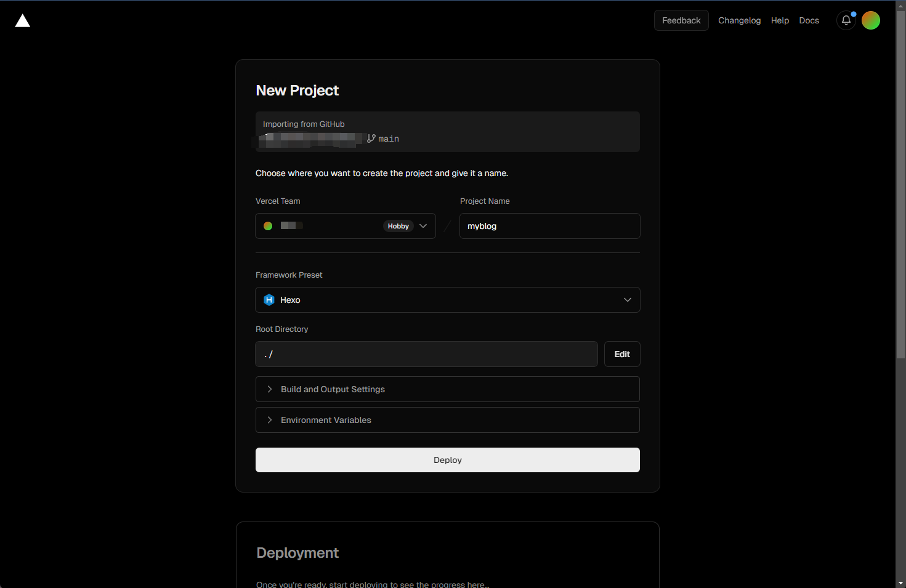
Task: Click the scrollbar down arrow
Action: [900, 582]
